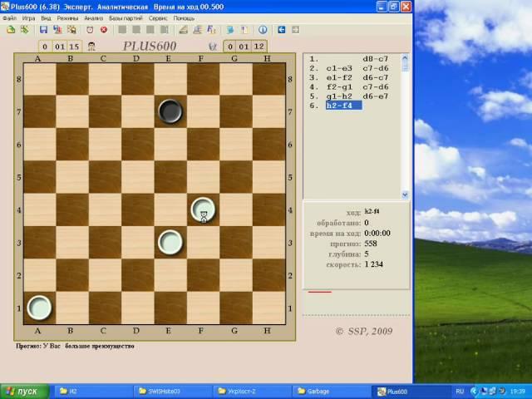
Task: Open the Игра menu
Action: pos(28,18)
